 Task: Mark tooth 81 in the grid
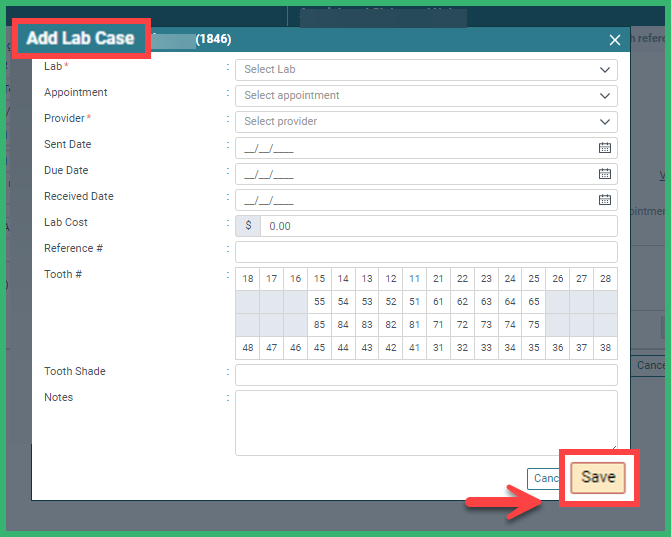point(414,325)
